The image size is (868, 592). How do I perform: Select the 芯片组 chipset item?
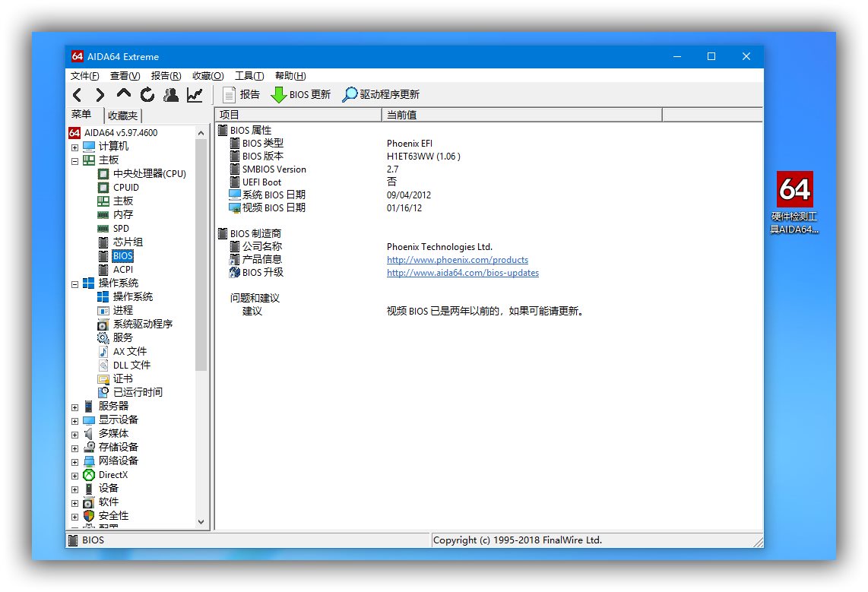click(x=128, y=242)
